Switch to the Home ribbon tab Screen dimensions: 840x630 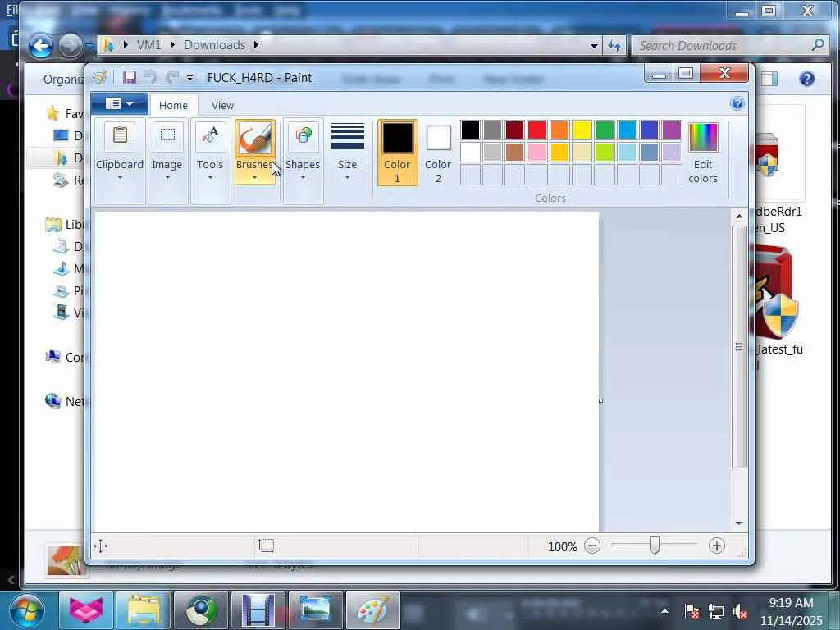tap(174, 105)
